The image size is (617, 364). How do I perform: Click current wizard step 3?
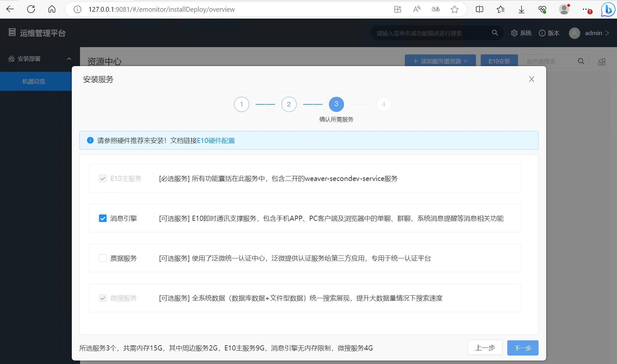(336, 104)
